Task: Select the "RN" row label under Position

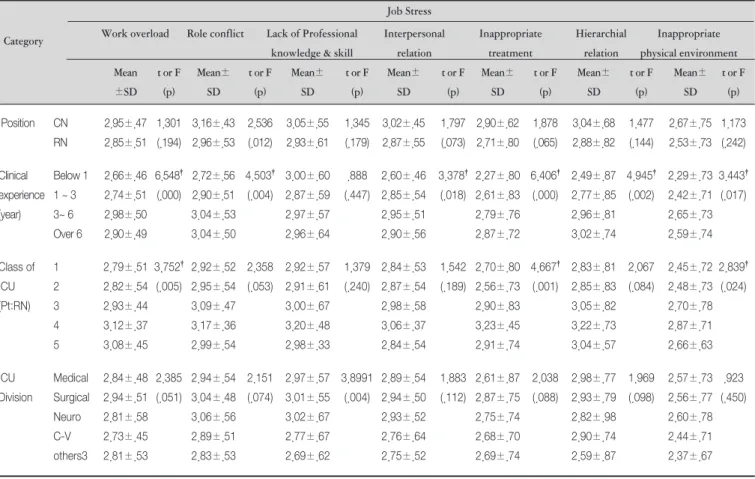Action: pyautogui.click(x=61, y=143)
